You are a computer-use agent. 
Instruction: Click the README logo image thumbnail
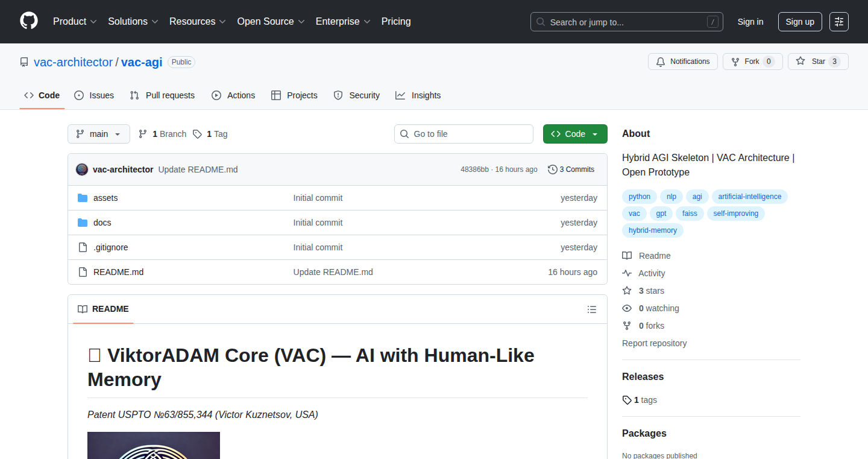point(154,445)
